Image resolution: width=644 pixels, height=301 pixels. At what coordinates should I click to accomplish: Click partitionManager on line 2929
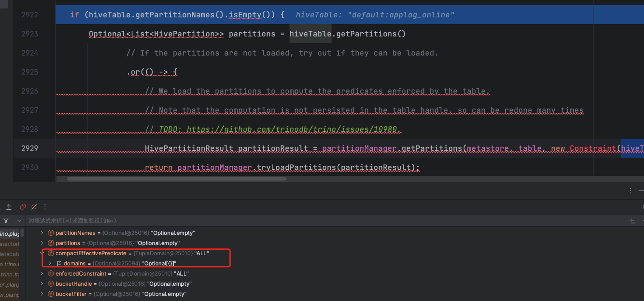359,148
